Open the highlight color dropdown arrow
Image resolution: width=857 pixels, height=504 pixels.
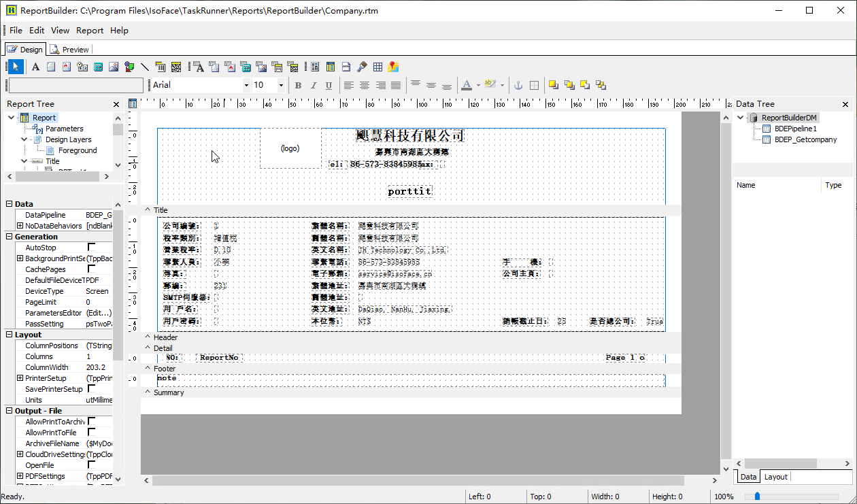point(502,85)
